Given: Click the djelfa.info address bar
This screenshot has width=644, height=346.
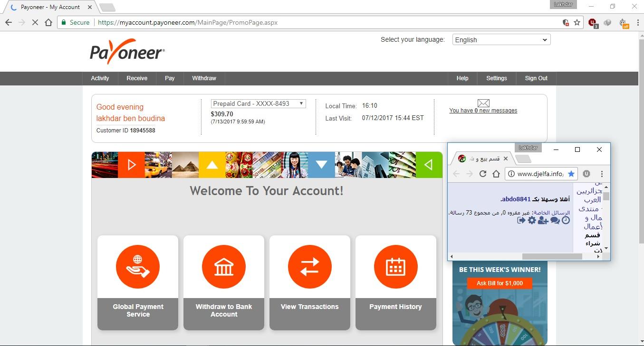Looking at the screenshot, I should click(540, 174).
